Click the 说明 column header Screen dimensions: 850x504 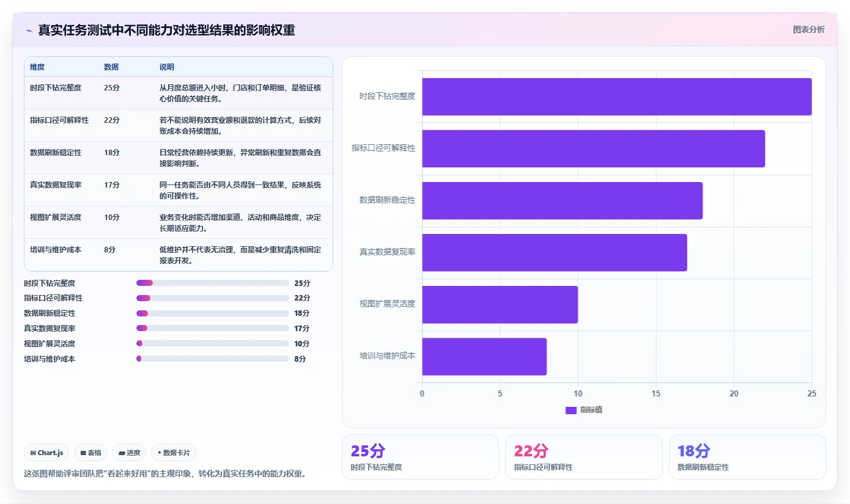click(x=167, y=67)
